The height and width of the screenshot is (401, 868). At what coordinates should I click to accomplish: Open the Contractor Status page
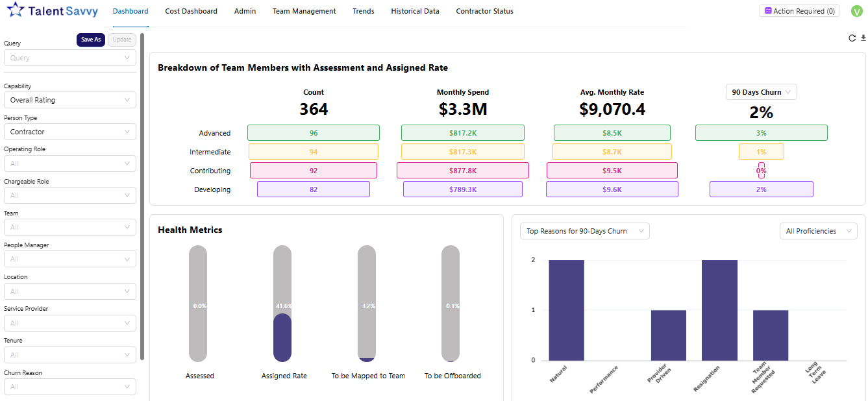pos(484,11)
